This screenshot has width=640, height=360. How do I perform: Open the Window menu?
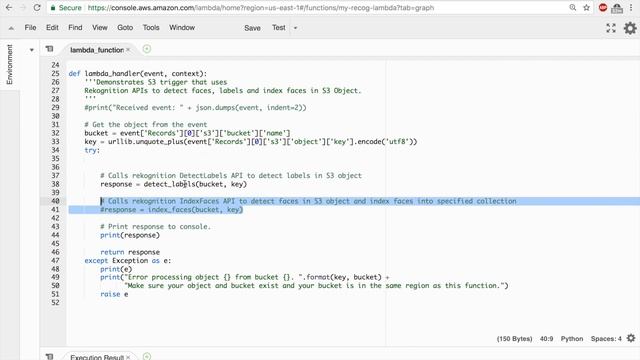pos(182,28)
